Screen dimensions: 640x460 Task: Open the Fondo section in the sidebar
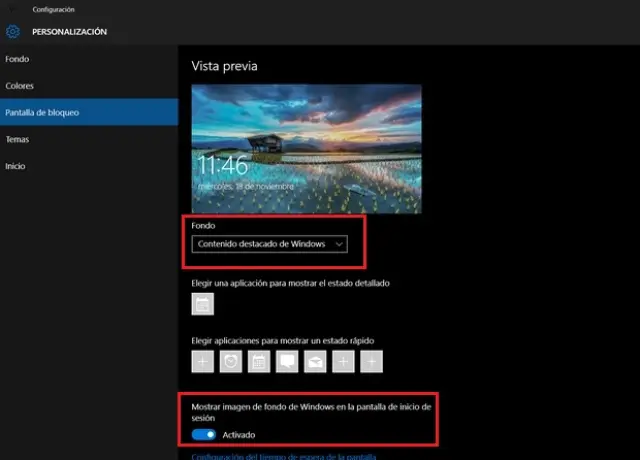(x=16, y=59)
